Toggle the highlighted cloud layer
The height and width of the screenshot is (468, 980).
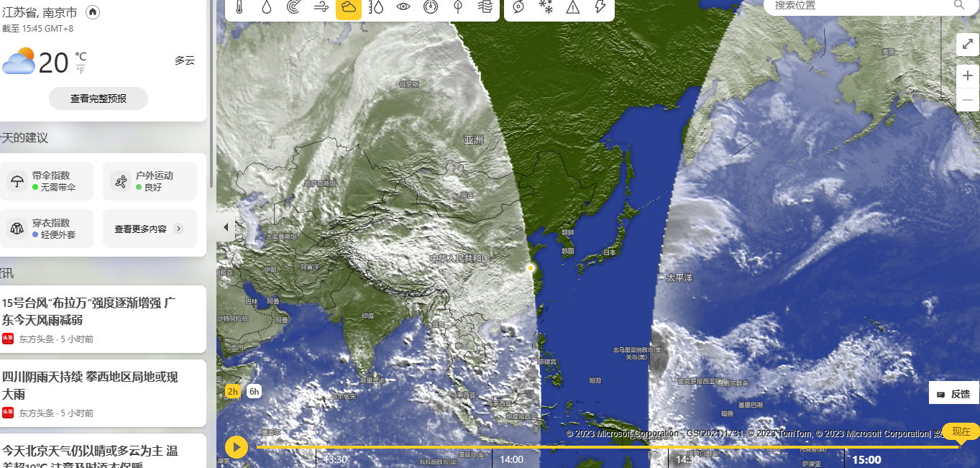(x=349, y=7)
